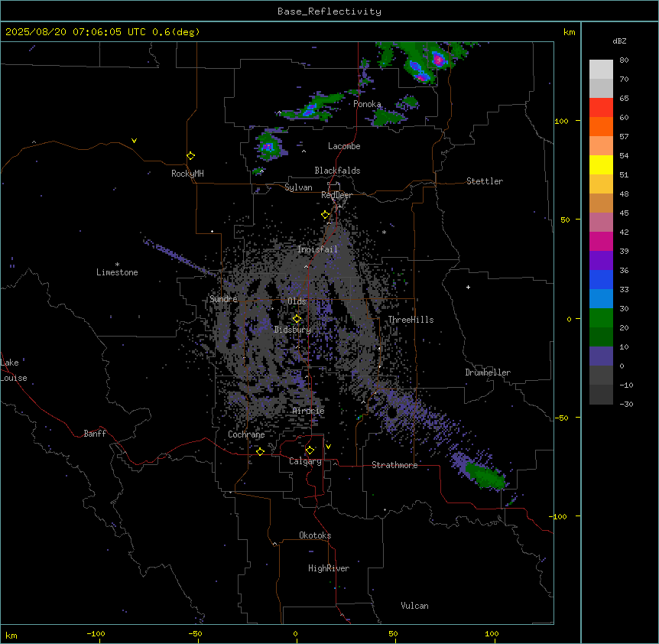The width and height of the screenshot is (659, 644).
Task: Select the HighRiver label
Action: coord(329,568)
